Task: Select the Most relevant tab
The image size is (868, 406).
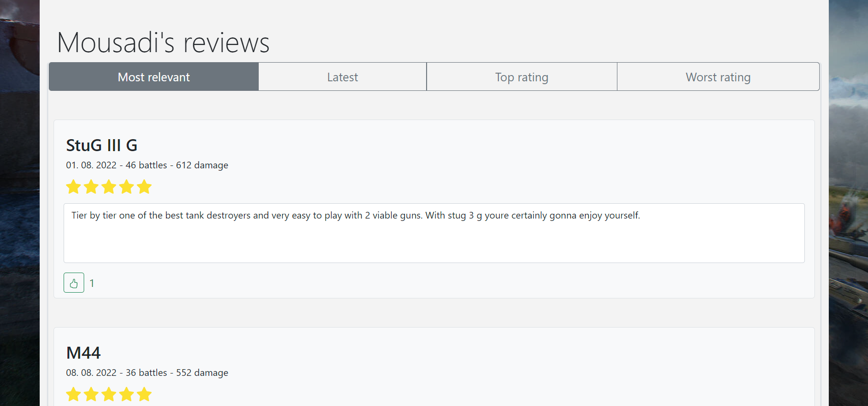Action: (154, 77)
